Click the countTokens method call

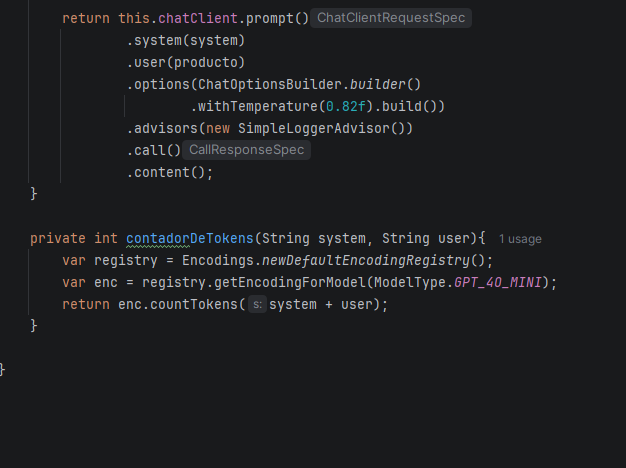(194, 304)
